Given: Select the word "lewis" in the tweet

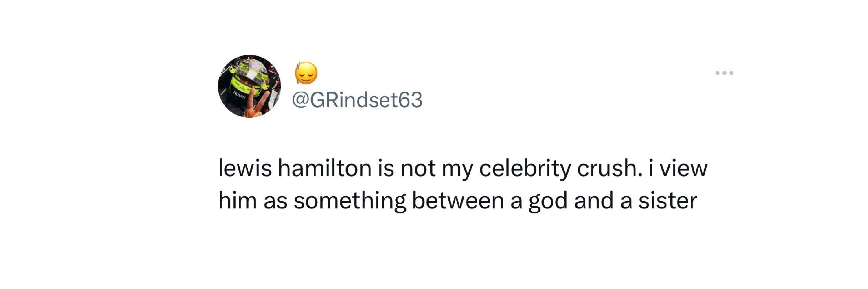Looking at the screenshot, I should coord(245,168).
